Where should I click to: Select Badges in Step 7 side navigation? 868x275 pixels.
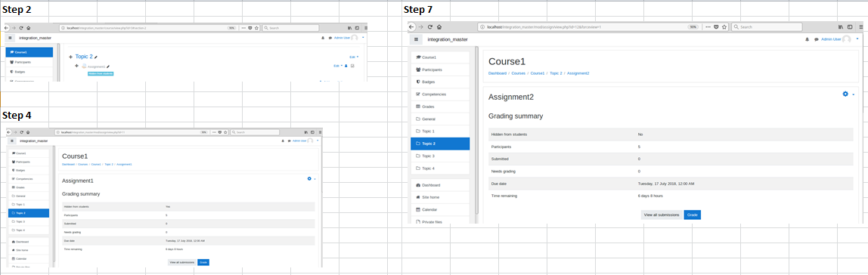(x=440, y=82)
